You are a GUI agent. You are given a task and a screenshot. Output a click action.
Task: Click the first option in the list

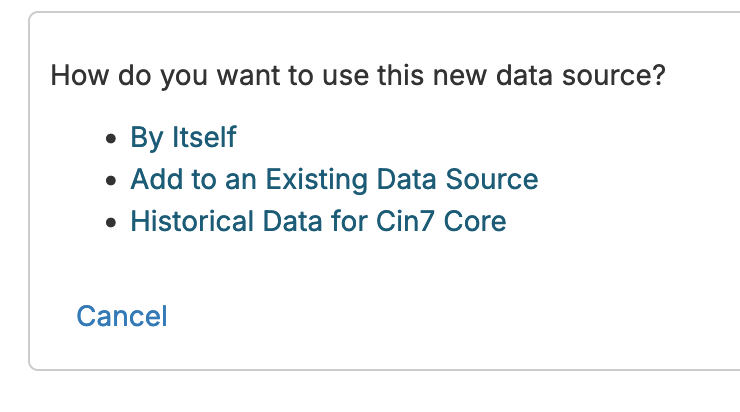pos(183,138)
